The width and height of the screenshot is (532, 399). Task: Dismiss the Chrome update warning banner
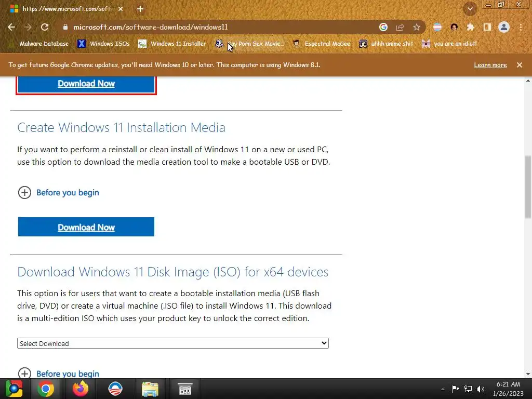click(x=520, y=65)
